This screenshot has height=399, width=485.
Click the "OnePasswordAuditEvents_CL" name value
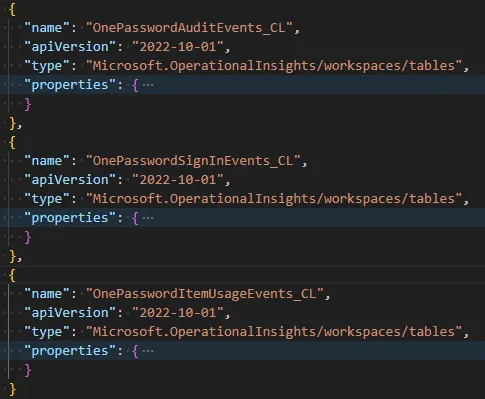(189, 28)
